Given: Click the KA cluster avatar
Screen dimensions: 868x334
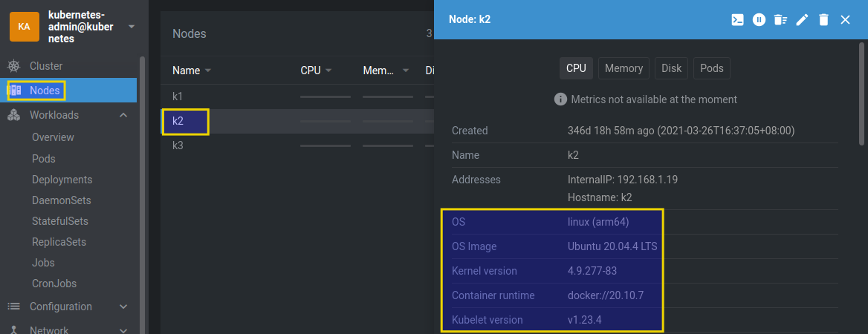Looking at the screenshot, I should point(25,27).
